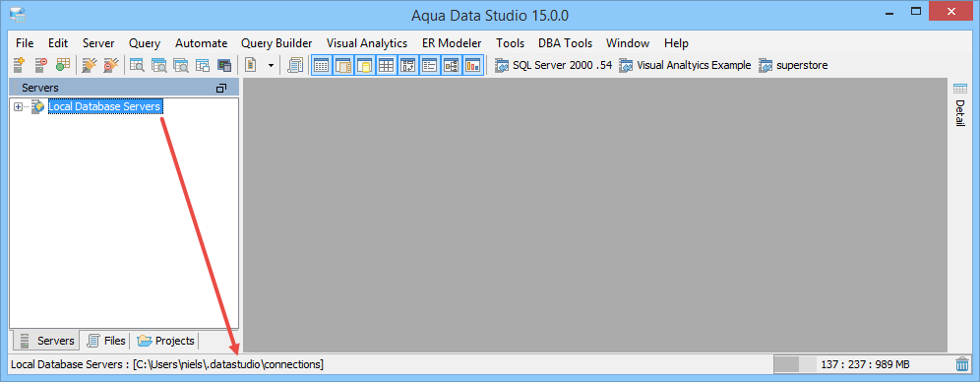Switch to the Projects tab
The height and width of the screenshot is (382, 980).
[x=165, y=341]
